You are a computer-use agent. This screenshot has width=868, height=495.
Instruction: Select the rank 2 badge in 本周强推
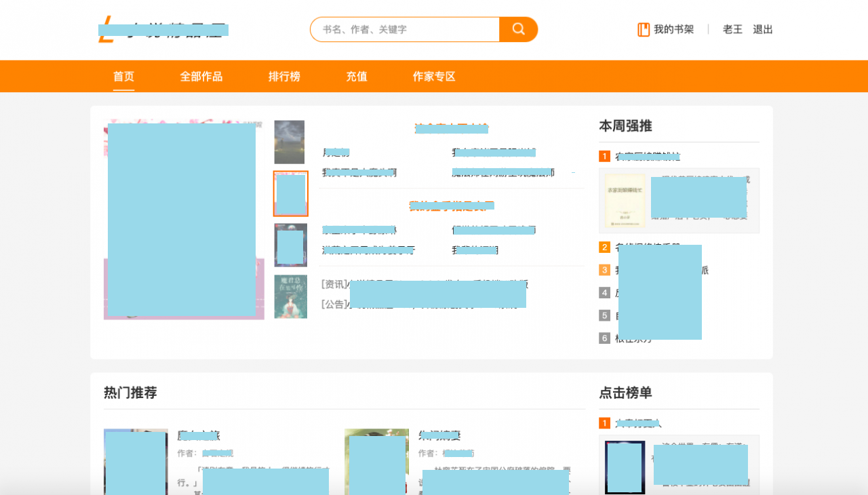604,248
